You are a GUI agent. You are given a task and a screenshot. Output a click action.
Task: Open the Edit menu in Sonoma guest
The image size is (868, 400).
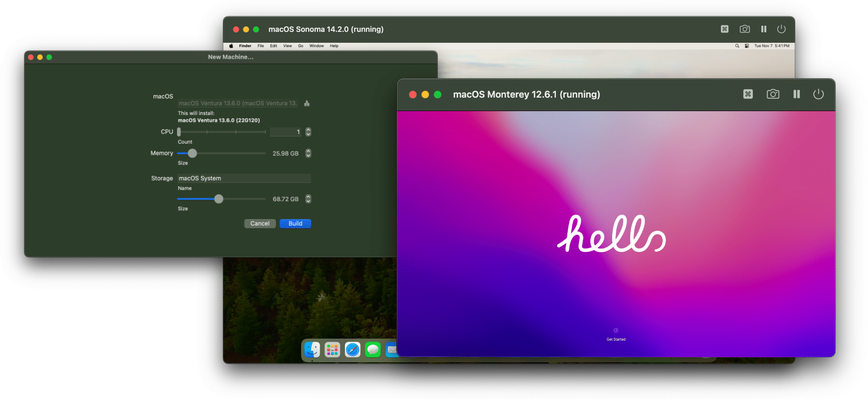[x=274, y=46]
